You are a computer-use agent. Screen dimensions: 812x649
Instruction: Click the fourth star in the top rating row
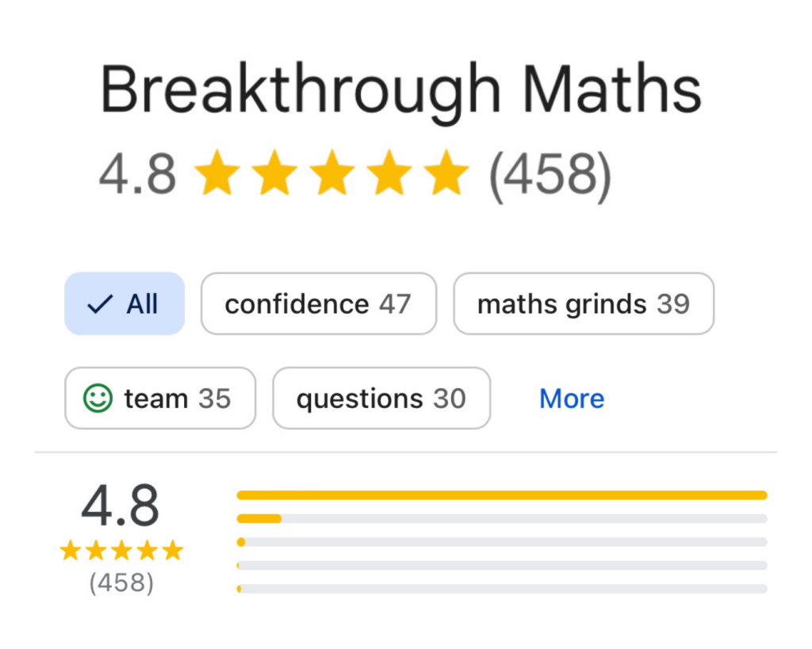point(390,171)
